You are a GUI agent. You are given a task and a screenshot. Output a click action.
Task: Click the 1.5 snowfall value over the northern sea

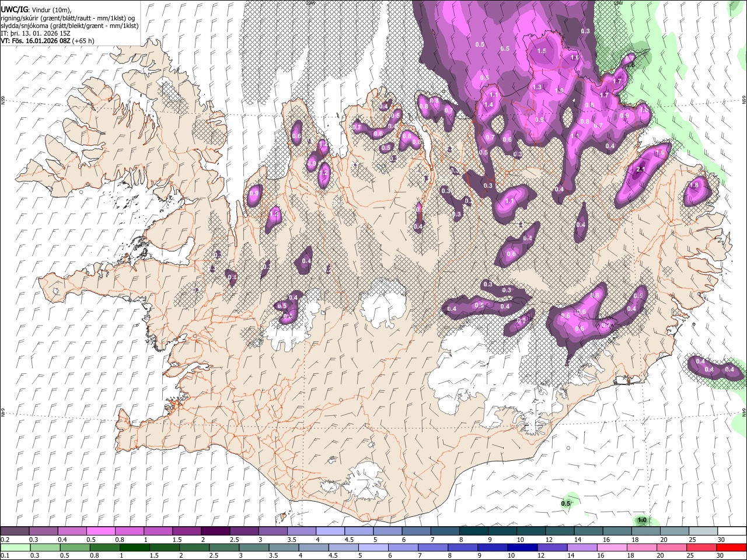(x=542, y=51)
